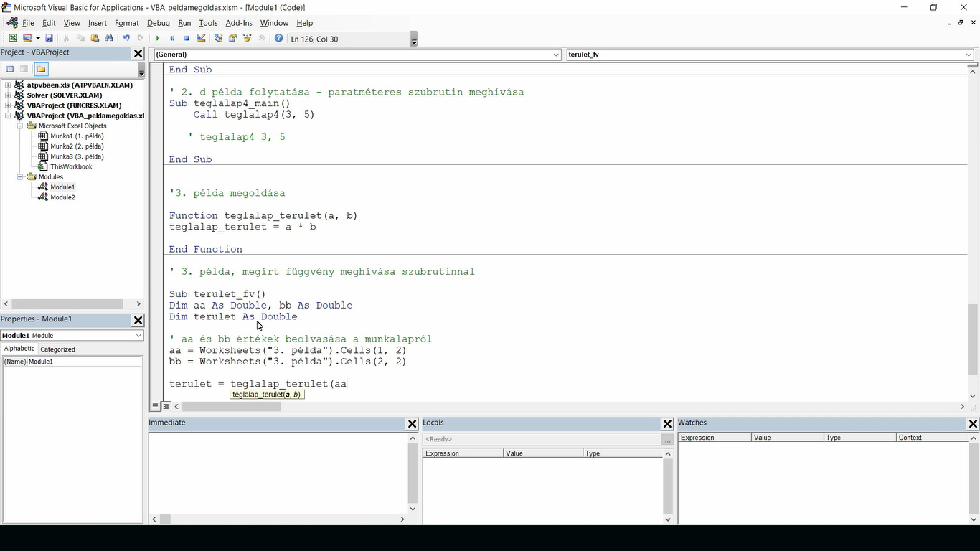Click the blue Help question mark icon
The height and width of the screenshot is (551, 980).
[x=279, y=39]
